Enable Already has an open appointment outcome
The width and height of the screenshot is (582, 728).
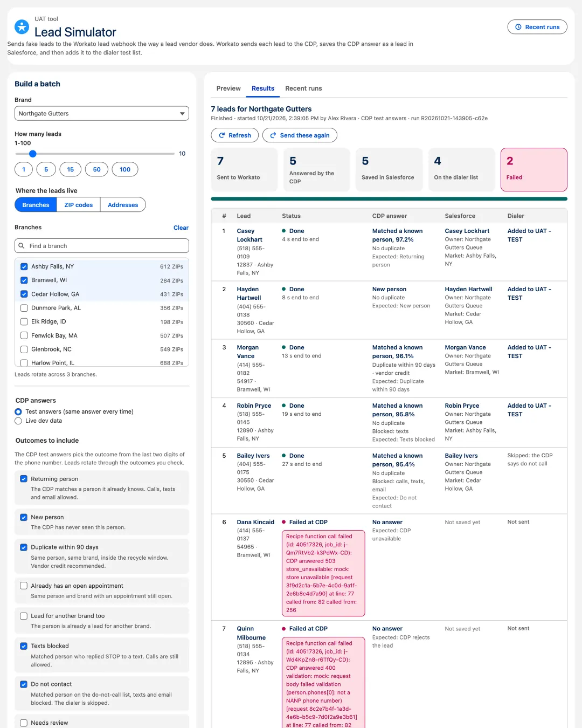[x=24, y=586]
